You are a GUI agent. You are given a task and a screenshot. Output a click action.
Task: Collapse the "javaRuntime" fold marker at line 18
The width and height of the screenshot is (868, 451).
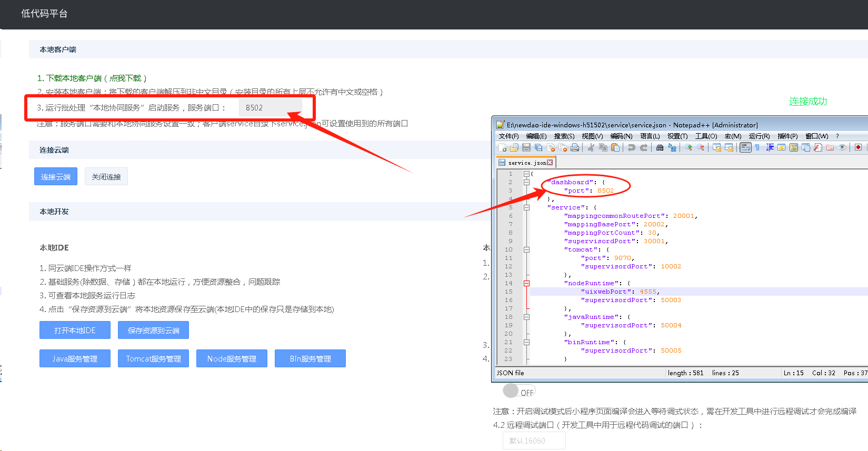526,317
